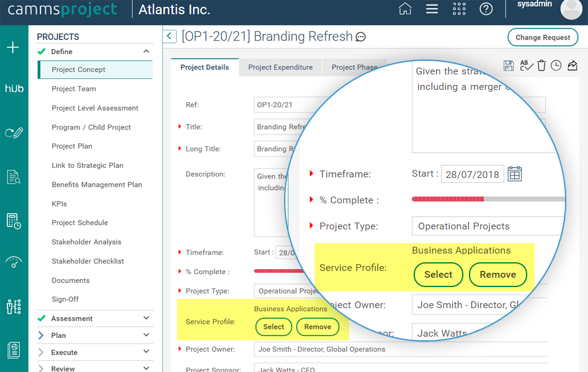Click the small Select button under Service Profile
588x372 pixels.
click(274, 327)
